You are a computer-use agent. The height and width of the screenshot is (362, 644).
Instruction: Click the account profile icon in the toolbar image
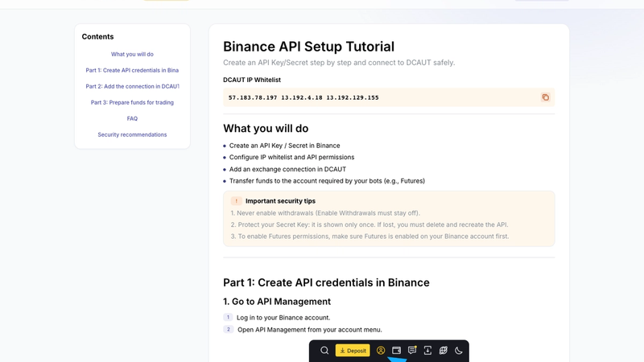click(381, 351)
